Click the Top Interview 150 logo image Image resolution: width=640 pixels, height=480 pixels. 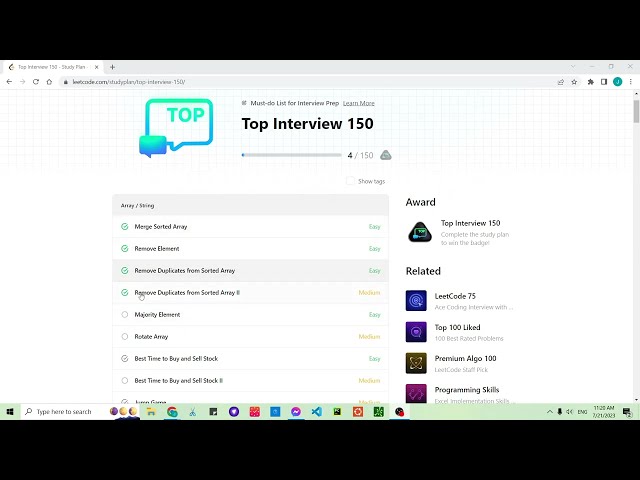176,128
